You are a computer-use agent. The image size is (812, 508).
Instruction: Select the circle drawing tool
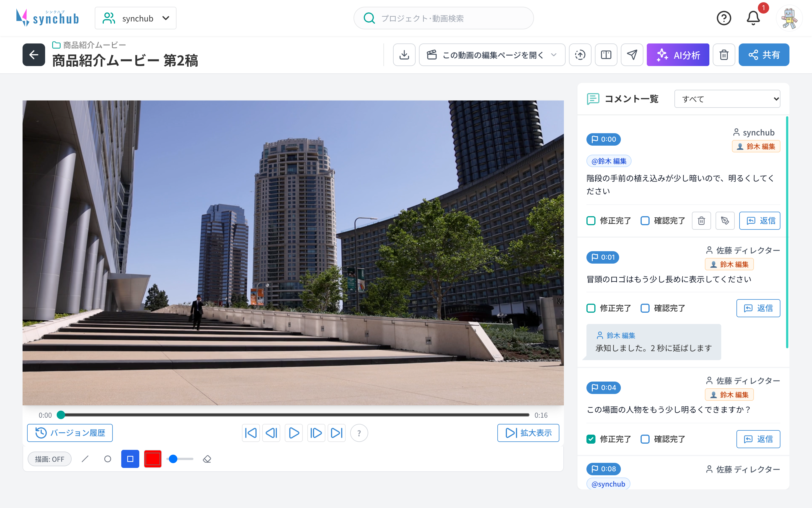coord(108,459)
